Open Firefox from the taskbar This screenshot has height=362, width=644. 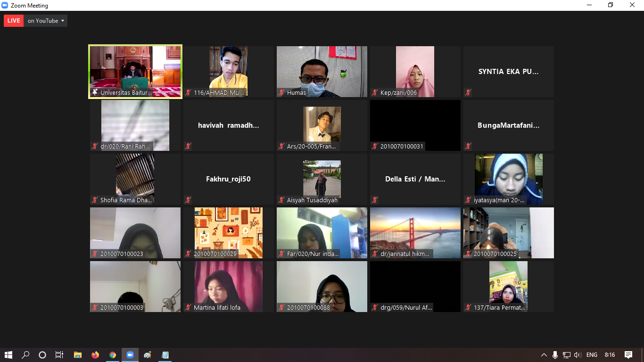(x=95, y=355)
